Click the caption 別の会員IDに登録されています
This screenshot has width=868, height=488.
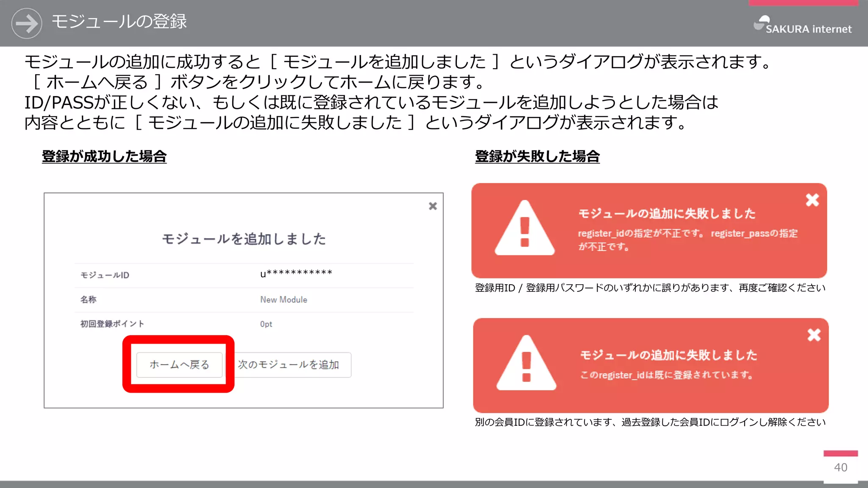click(650, 422)
